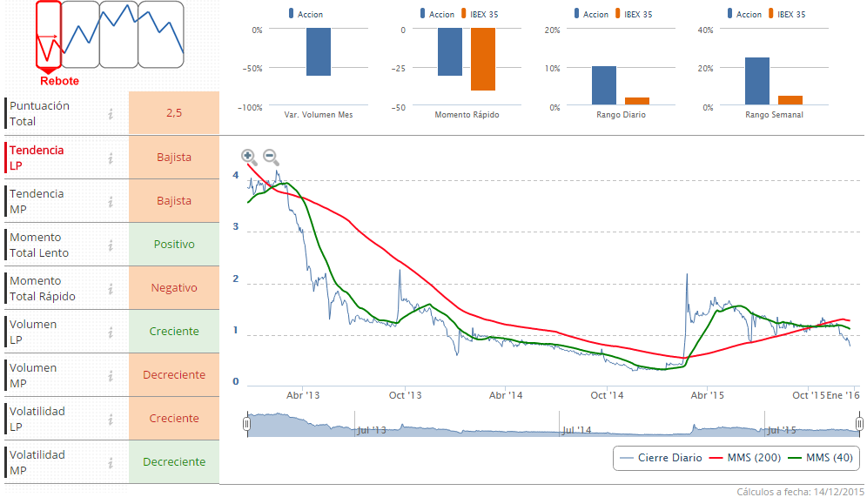This screenshot has width=867, height=504.
Task: Select the Momento Total Lento label
Action: 39,245
